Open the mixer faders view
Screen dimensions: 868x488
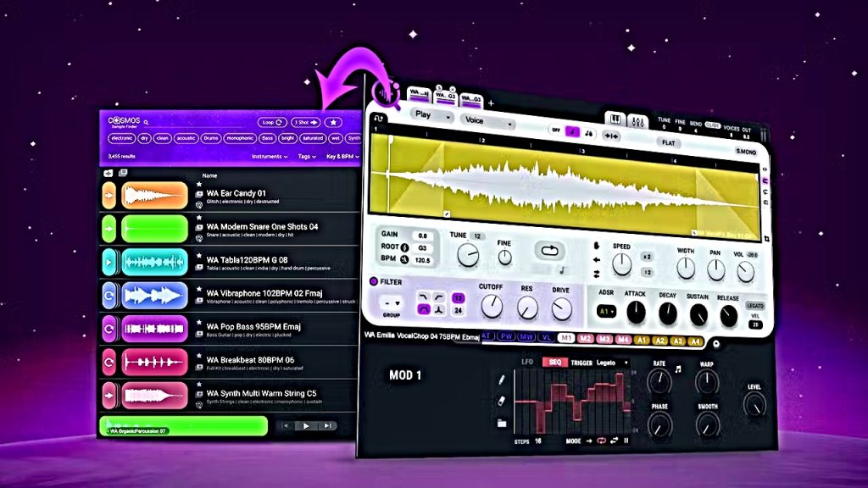coord(637,120)
